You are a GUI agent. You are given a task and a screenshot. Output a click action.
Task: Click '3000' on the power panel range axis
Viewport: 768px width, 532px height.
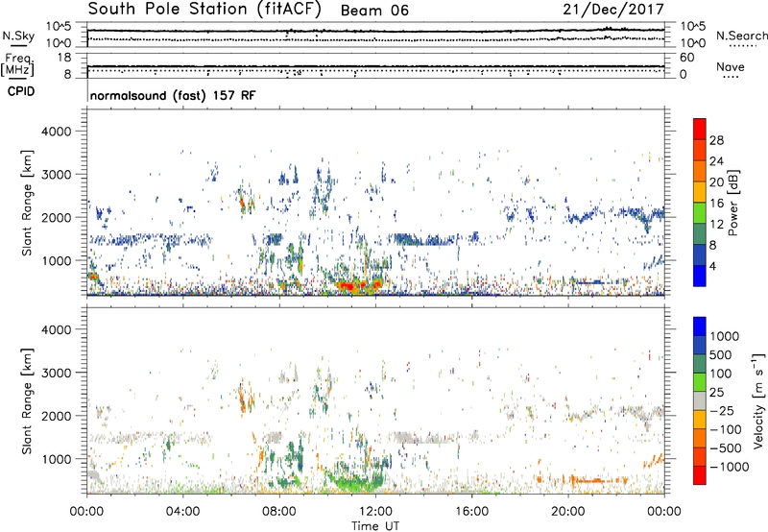[x=57, y=175]
